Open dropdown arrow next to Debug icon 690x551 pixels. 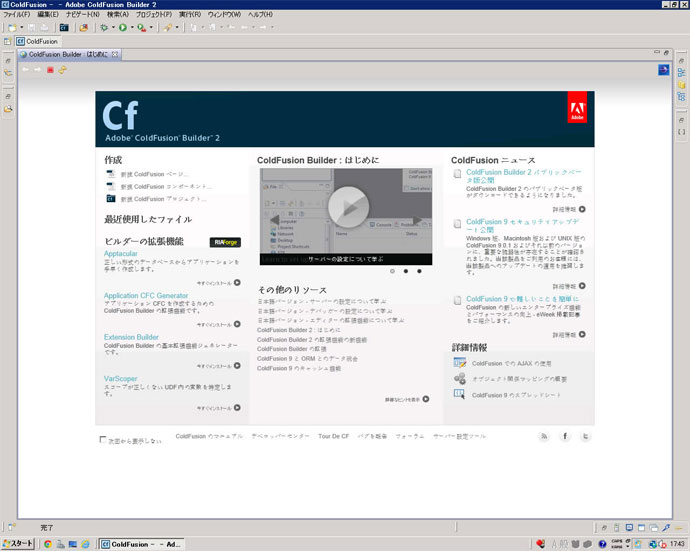[112, 28]
